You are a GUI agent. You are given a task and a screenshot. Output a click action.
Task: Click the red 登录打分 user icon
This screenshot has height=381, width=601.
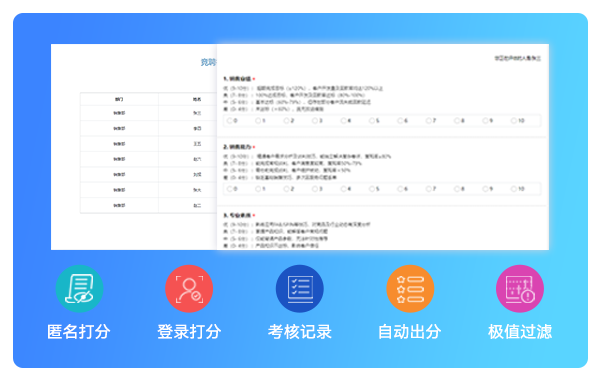[x=189, y=289]
